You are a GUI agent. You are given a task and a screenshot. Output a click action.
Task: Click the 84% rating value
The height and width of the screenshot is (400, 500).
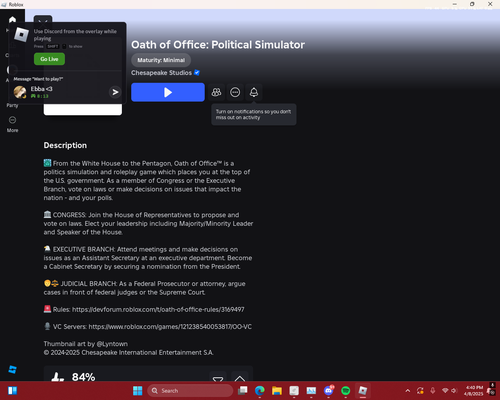click(84, 377)
